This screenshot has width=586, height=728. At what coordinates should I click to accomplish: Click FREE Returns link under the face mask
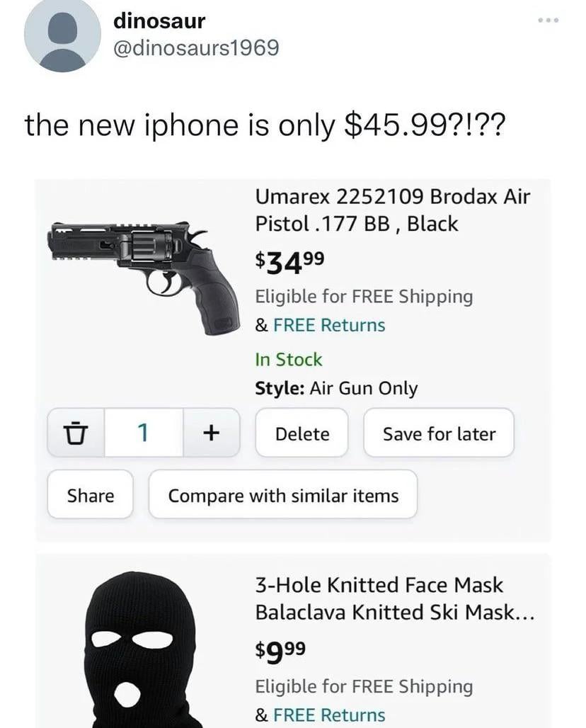point(329,715)
